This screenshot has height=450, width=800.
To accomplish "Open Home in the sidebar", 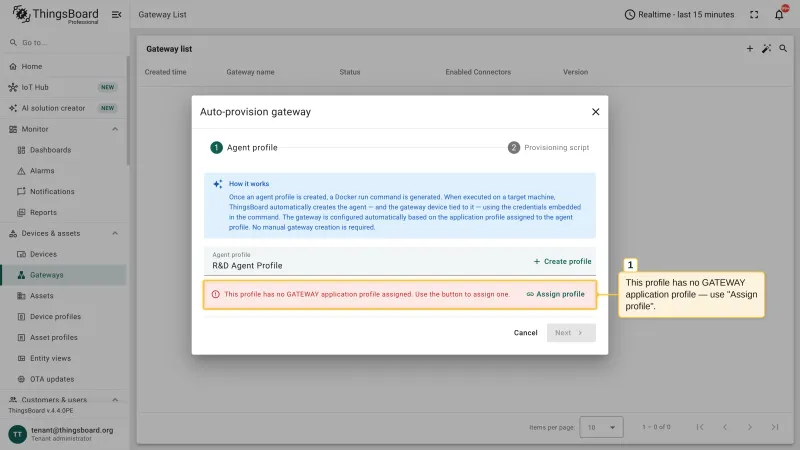I will (64, 66).
